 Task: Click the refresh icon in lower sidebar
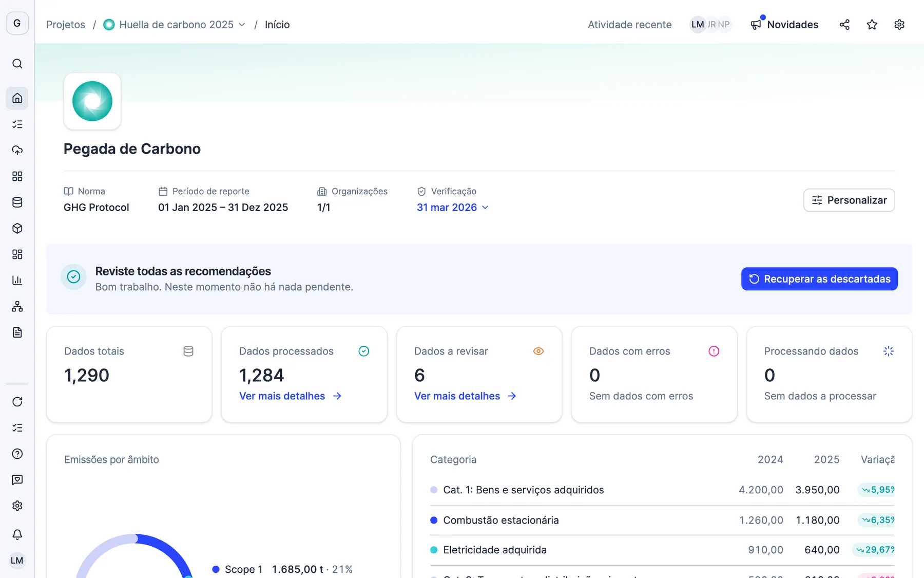[x=17, y=402]
